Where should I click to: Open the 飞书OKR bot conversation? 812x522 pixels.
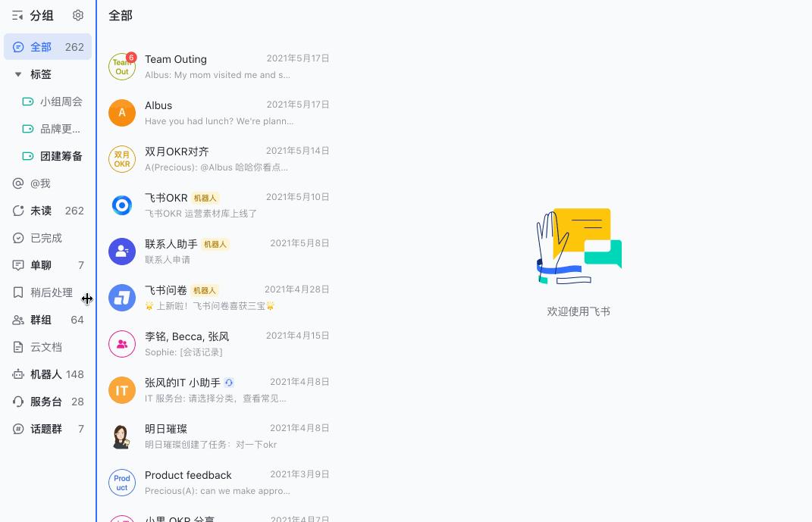pyautogui.click(x=218, y=205)
